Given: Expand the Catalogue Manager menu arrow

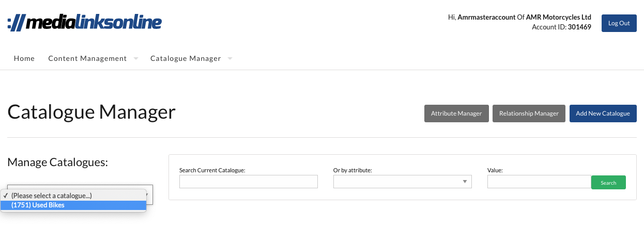Looking at the screenshot, I should click(229, 59).
